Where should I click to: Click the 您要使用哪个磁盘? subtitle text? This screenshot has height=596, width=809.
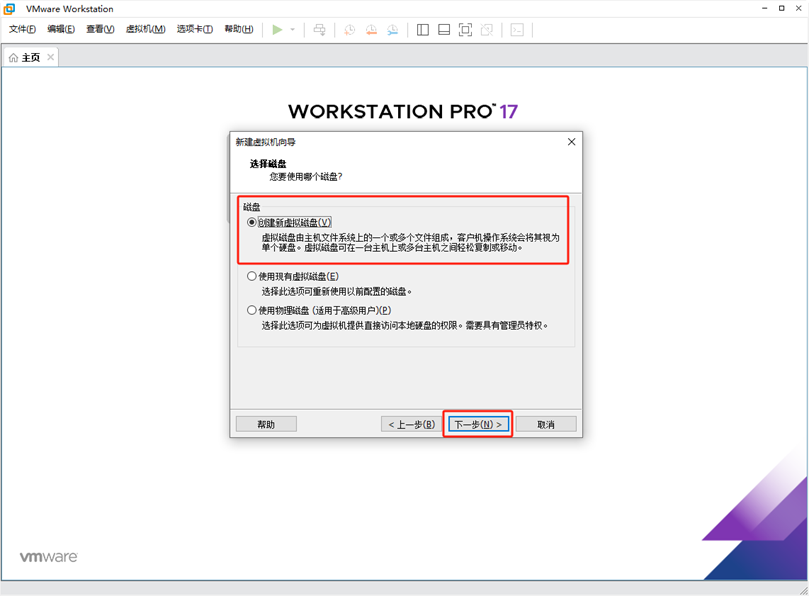306,177
